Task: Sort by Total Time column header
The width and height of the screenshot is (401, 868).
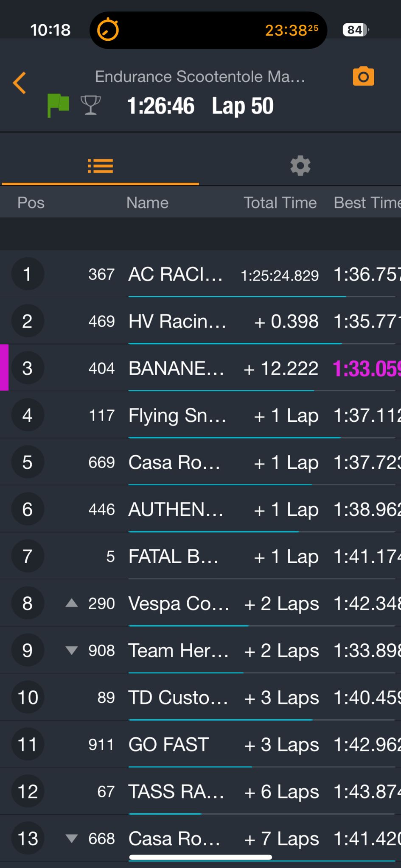Action: pyautogui.click(x=280, y=203)
